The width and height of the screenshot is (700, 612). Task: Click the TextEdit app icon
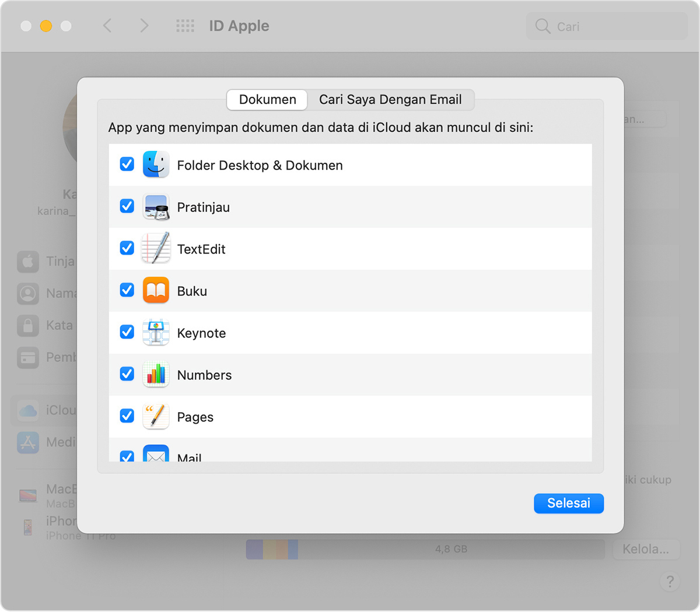coord(156,248)
